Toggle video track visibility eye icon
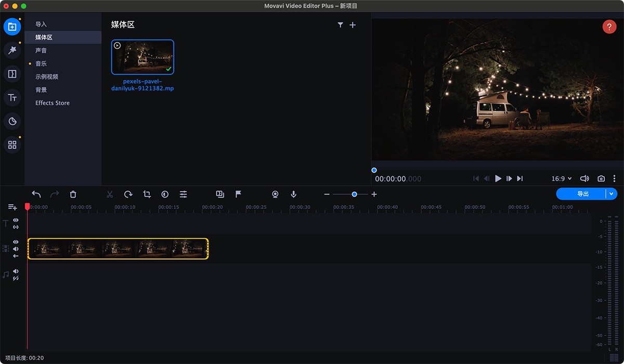Image resolution: width=624 pixels, height=364 pixels. click(x=16, y=242)
